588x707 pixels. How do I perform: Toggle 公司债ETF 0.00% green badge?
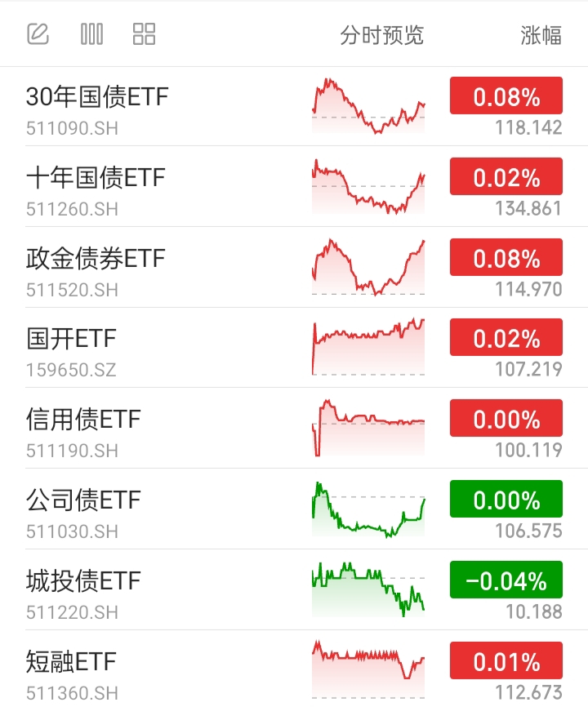click(x=506, y=499)
